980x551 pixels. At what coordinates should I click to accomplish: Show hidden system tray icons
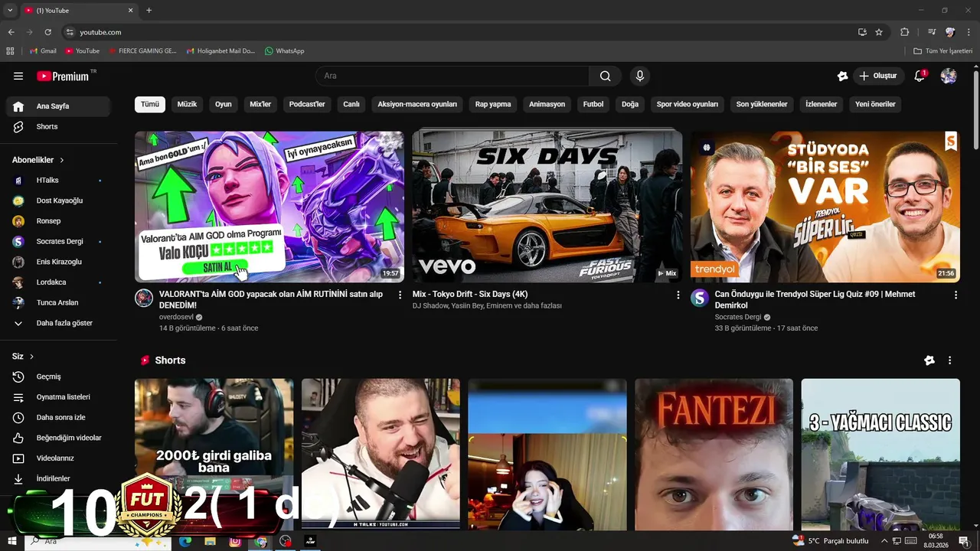point(884,541)
